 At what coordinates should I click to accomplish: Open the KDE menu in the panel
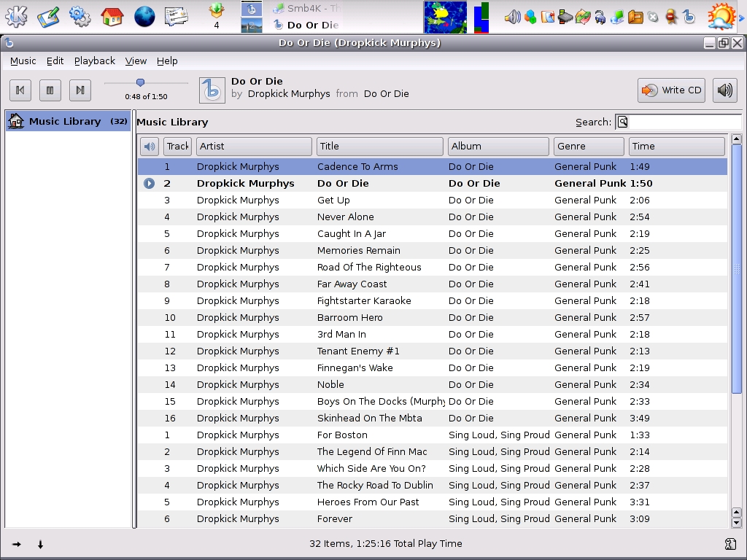pyautogui.click(x=16, y=16)
